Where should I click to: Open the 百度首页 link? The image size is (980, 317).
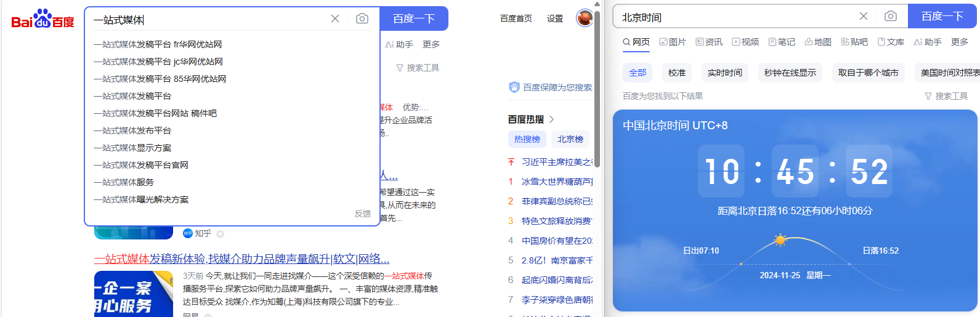click(516, 18)
